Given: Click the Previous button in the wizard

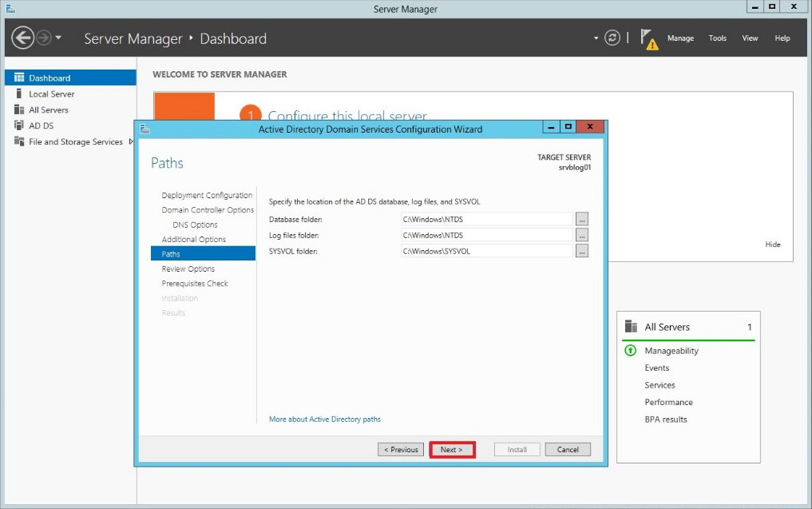Looking at the screenshot, I should pyautogui.click(x=401, y=449).
